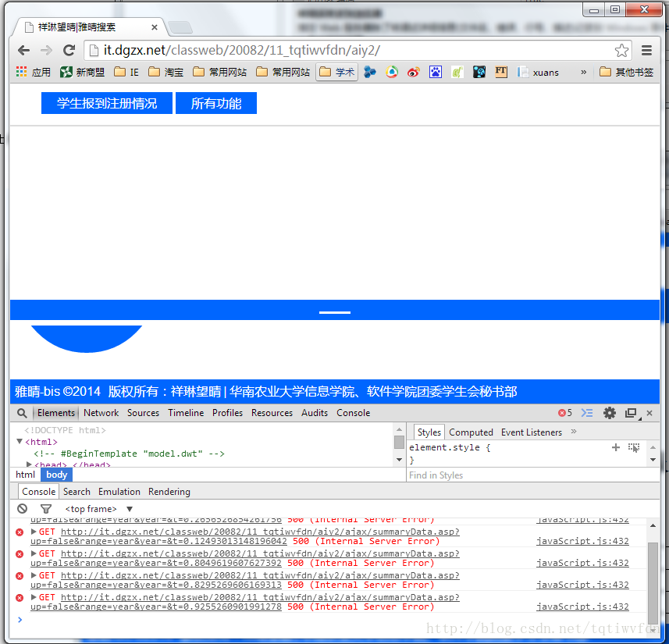Open the 学术 bookmark folder
Viewport: 669px width, 644px height.
pos(336,72)
